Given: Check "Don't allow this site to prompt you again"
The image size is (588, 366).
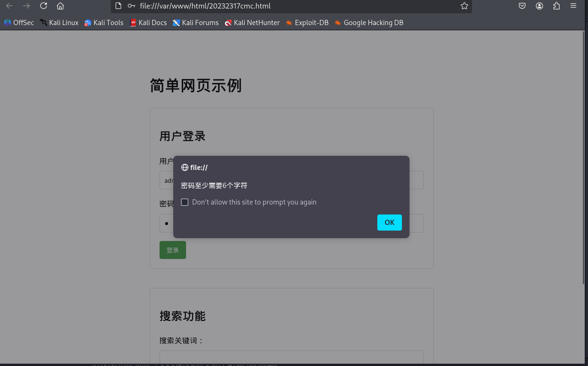Looking at the screenshot, I should click(x=185, y=202).
